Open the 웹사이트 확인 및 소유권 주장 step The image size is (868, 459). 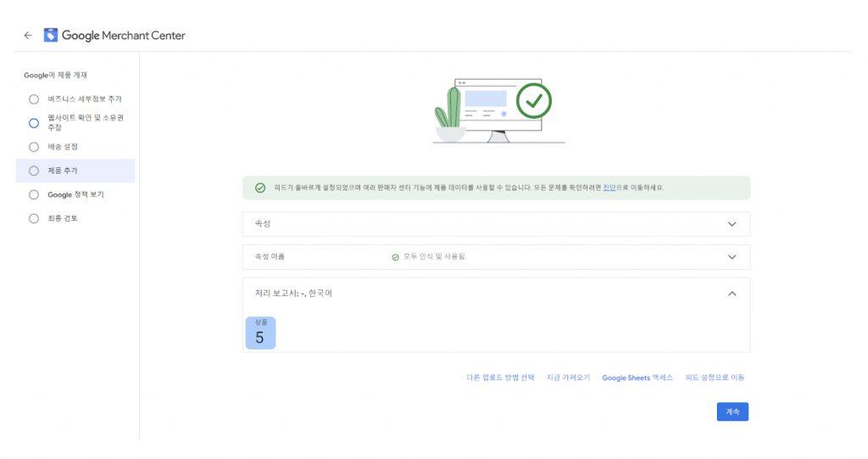point(86,122)
